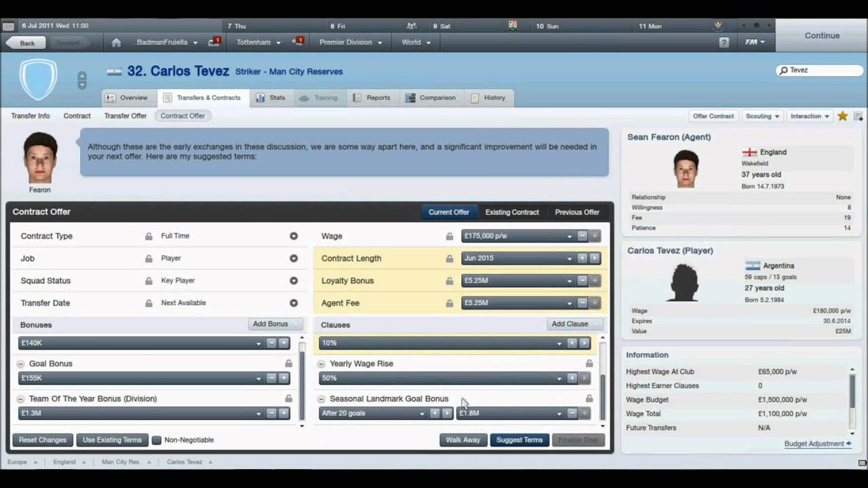The image size is (868, 488).
Task: Switch to the Comparison tab
Action: [x=431, y=98]
